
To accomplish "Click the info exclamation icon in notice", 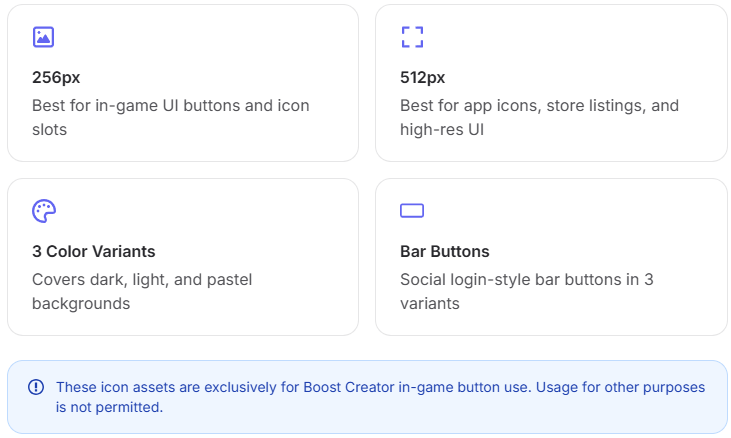I will [x=36, y=387].
